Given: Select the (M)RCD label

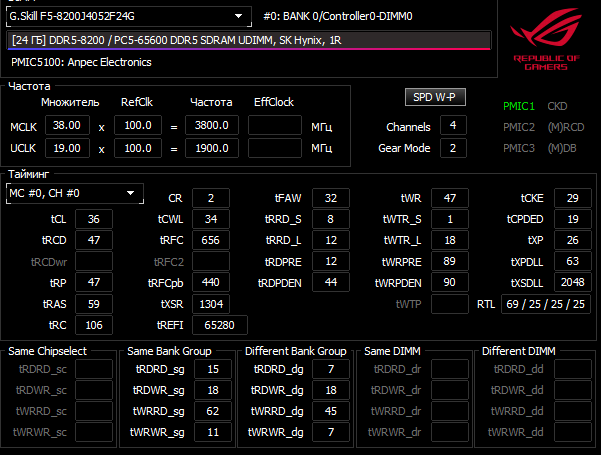Looking at the screenshot, I should 566,127.
